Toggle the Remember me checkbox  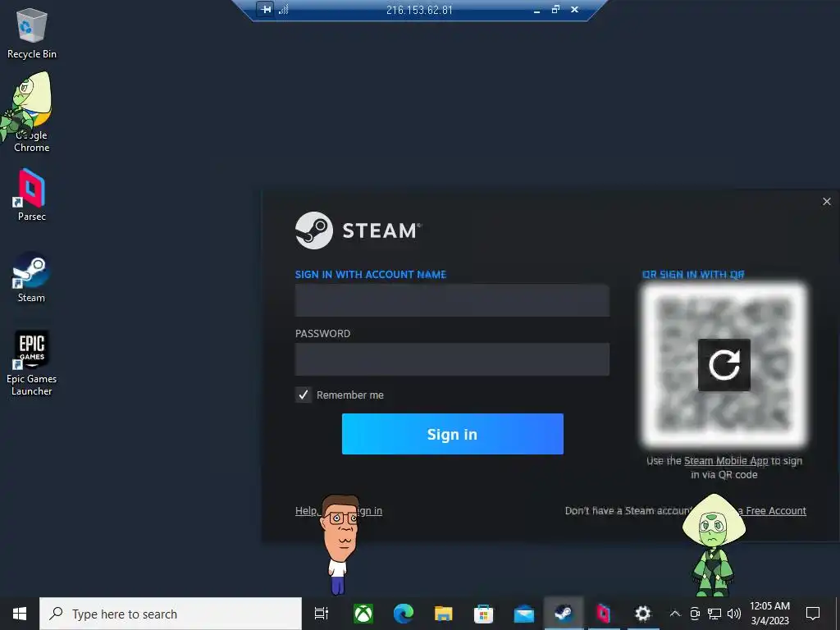pos(304,395)
